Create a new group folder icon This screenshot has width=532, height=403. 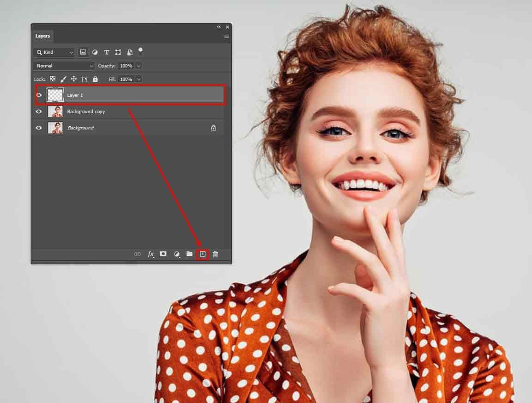(189, 254)
